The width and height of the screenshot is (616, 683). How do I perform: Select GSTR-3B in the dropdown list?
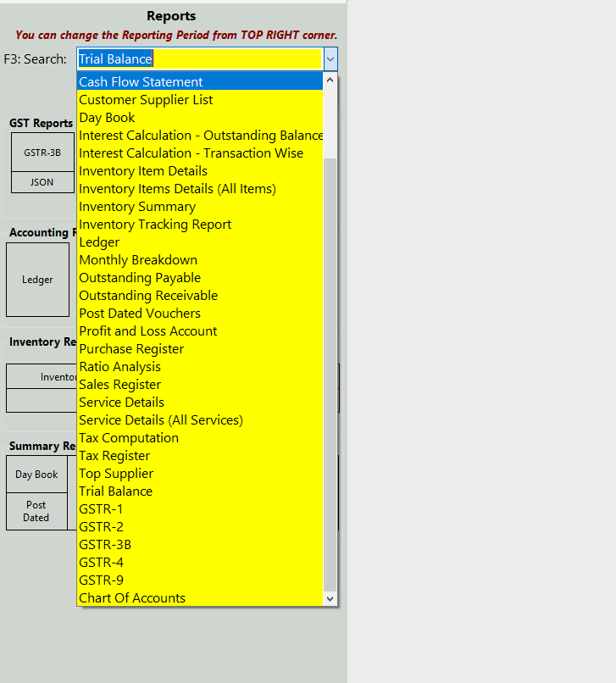click(x=200, y=545)
